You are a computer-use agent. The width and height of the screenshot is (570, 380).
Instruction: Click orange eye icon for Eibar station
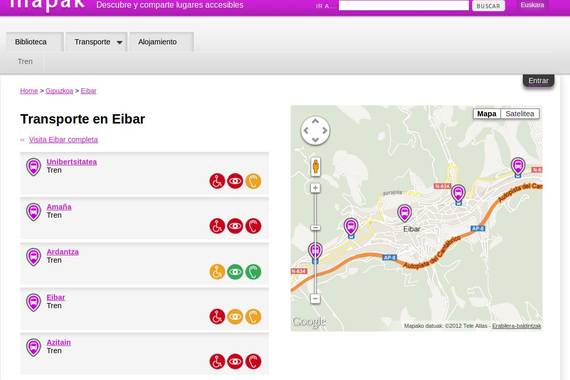(x=235, y=317)
